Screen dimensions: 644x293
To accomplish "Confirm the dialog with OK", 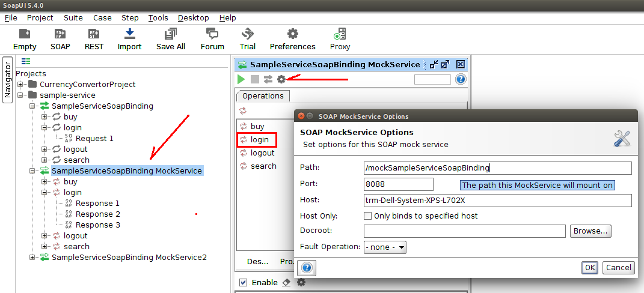I will 589,268.
